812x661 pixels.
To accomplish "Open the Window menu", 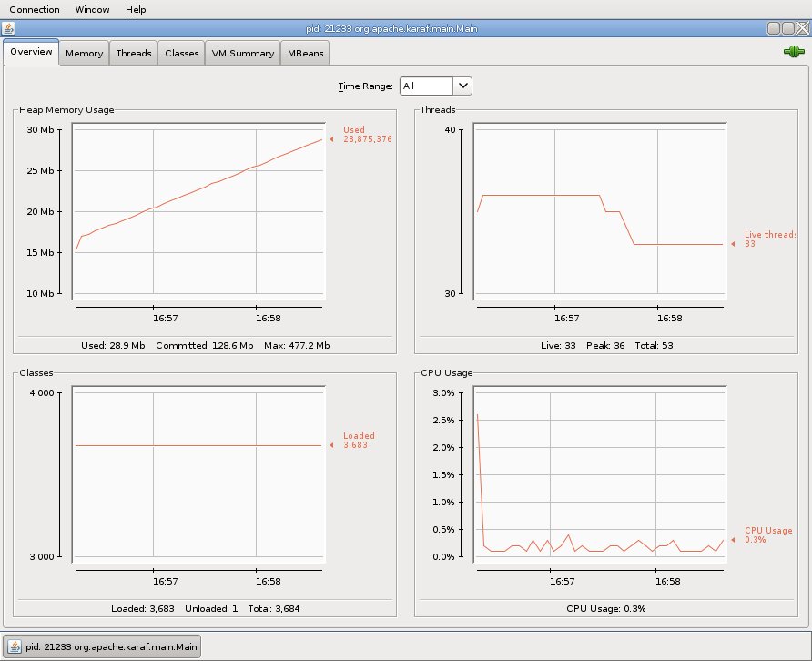I will (92, 10).
